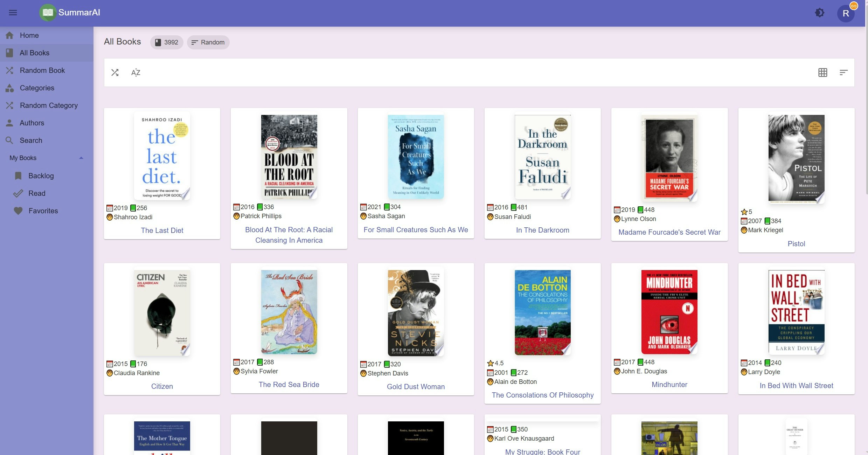Click the 3992 book count chip
868x455 pixels.
pyautogui.click(x=167, y=42)
